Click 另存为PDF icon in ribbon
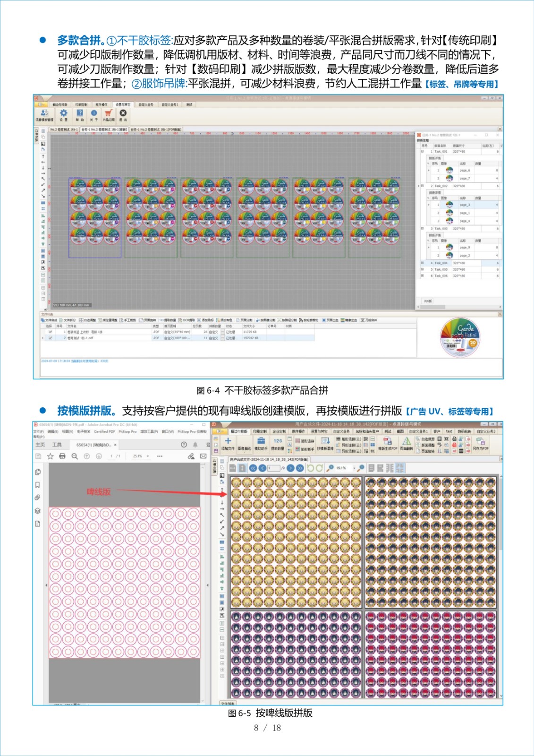Image resolution: width=534 pixels, height=756 pixels. (480, 442)
